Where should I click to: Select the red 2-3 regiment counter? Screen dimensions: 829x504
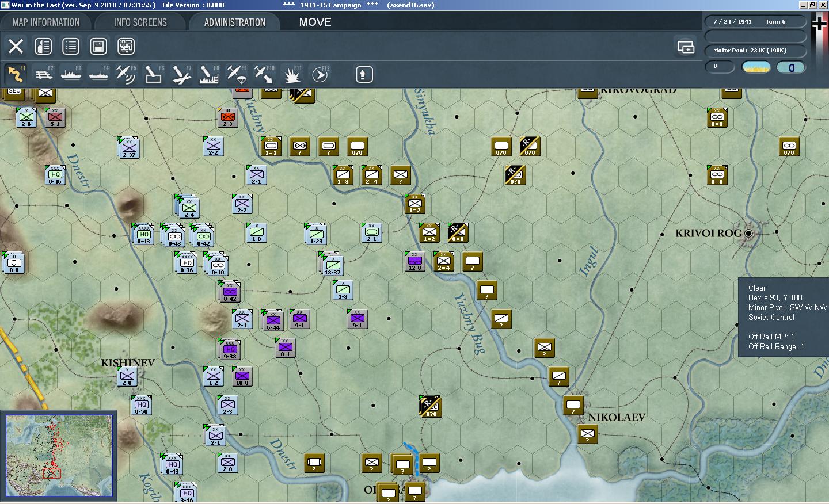point(228,117)
